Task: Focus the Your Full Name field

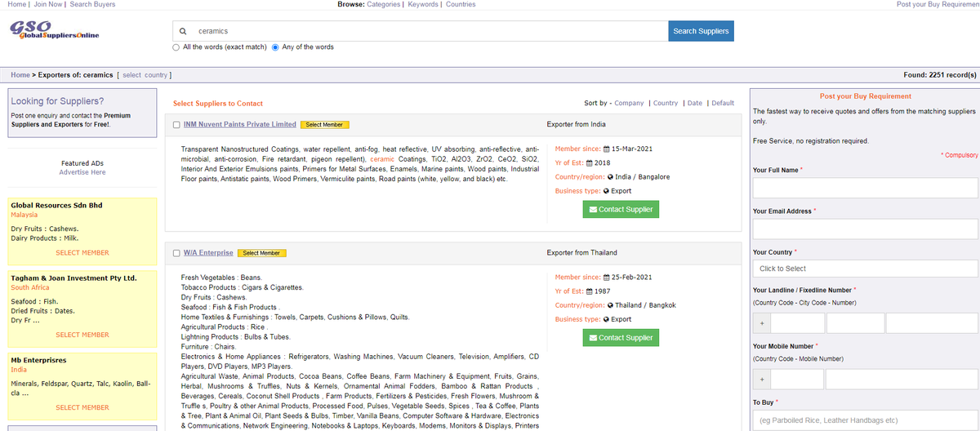Action: pos(865,188)
